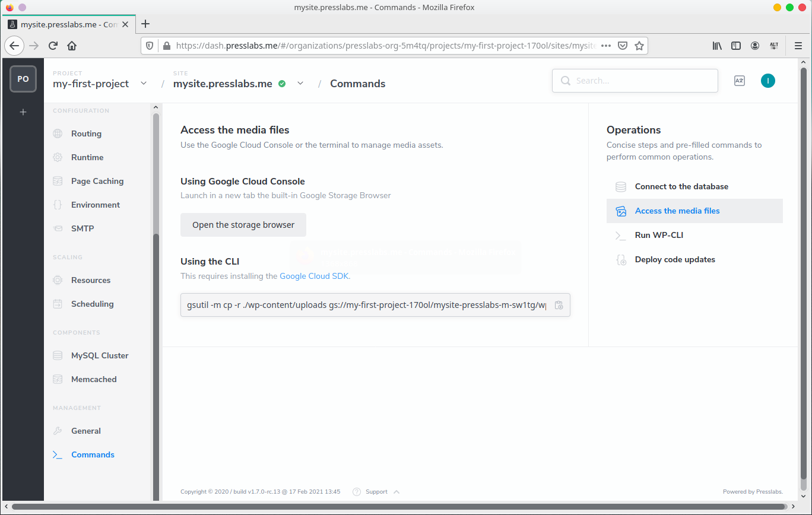Image resolution: width=812 pixels, height=515 pixels.
Task: Open Firefox hamburger menu
Action: pos(798,46)
